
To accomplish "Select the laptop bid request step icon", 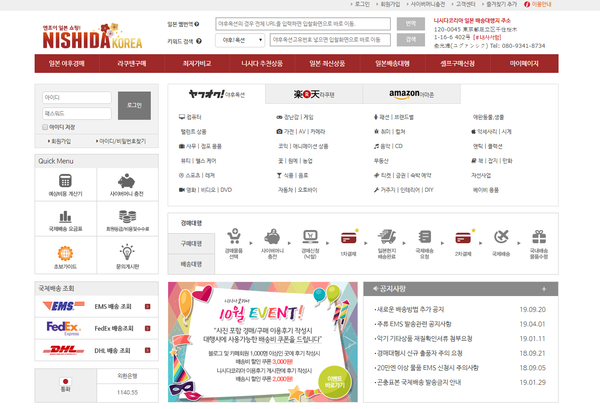I will [x=310, y=237].
